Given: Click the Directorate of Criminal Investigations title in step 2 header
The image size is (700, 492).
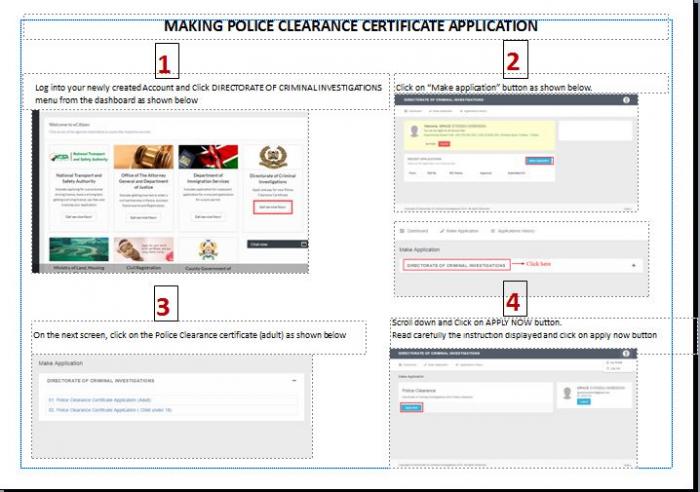Looking at the screenshot, I should [x=444, y=100].
